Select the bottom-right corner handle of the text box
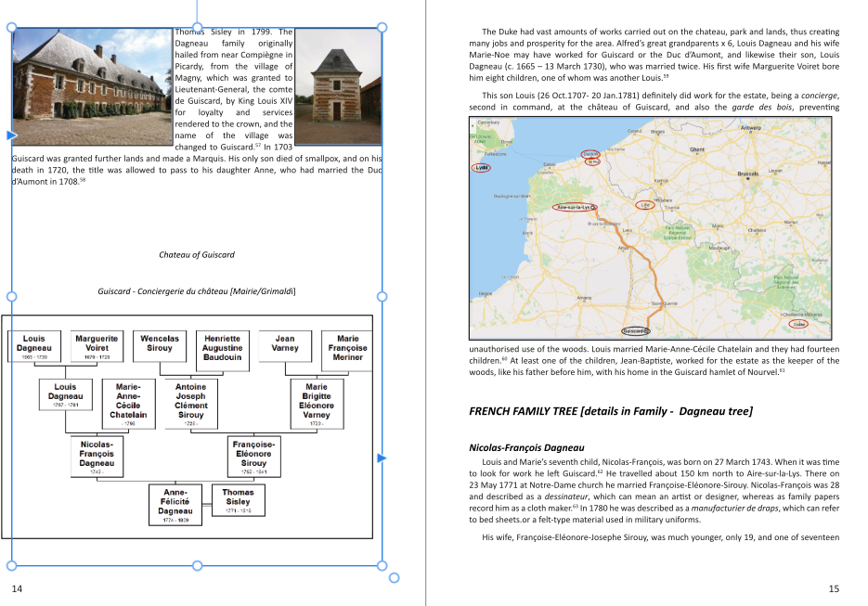This screenshot has width=868, height=606. tap(382, 565)
